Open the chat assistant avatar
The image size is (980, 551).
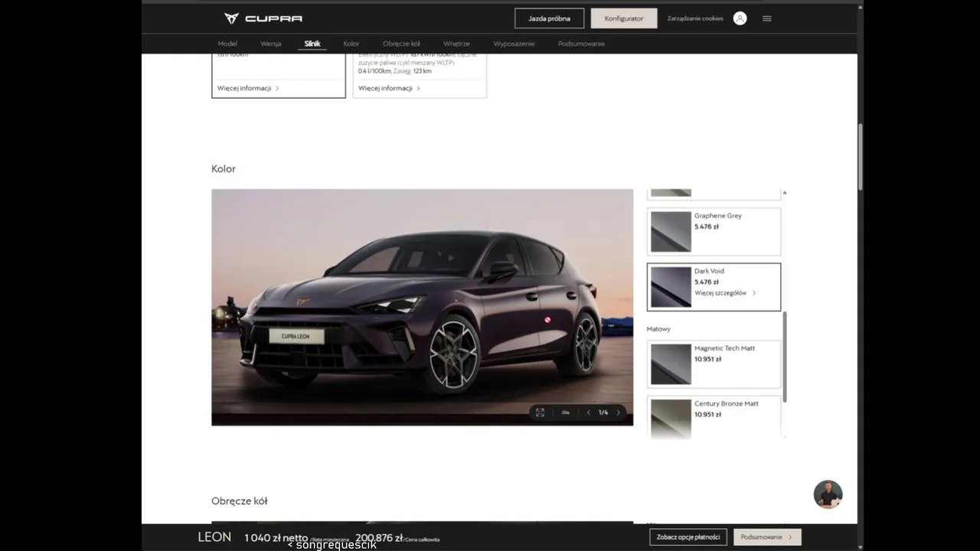click(828, 494)
